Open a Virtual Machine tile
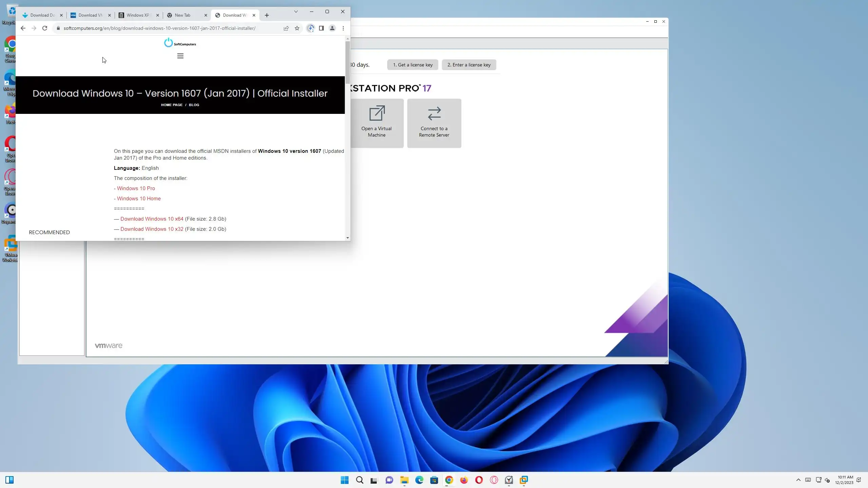The image size is (868, 488). coord(377,123)
